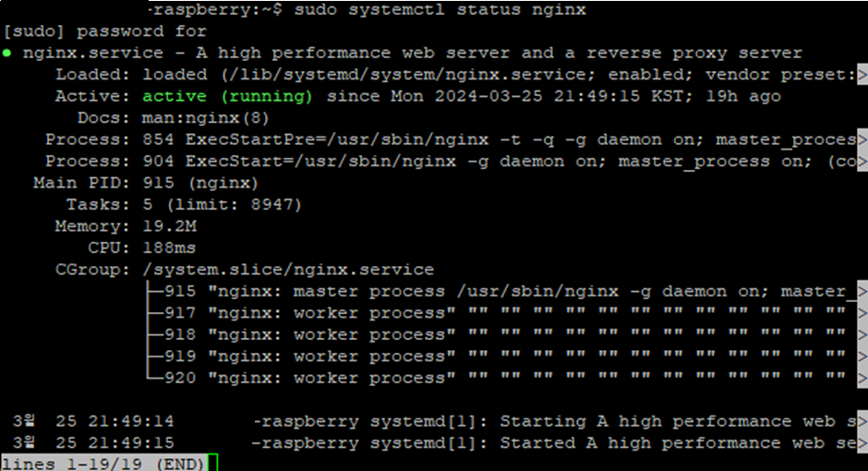The image size is (868, 471).
Task: Click the '21:49:15' Started log entry
Action: point(435,443)
